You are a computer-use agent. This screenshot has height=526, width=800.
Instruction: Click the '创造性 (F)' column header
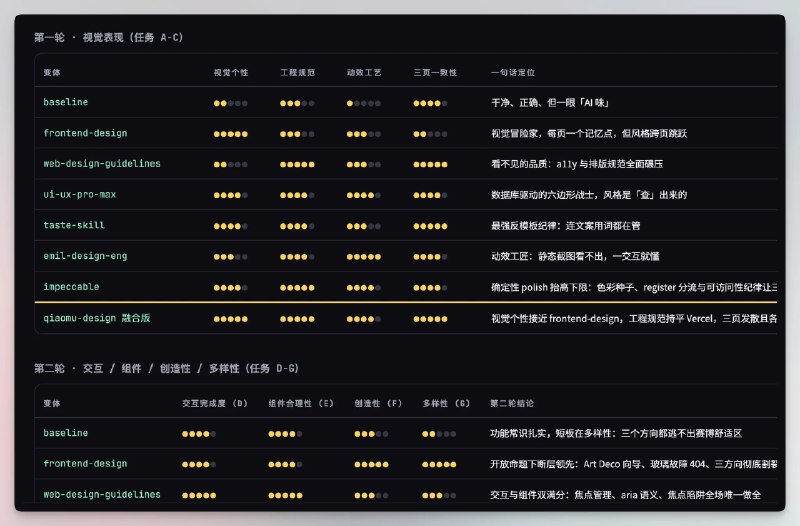click(378, 403)
